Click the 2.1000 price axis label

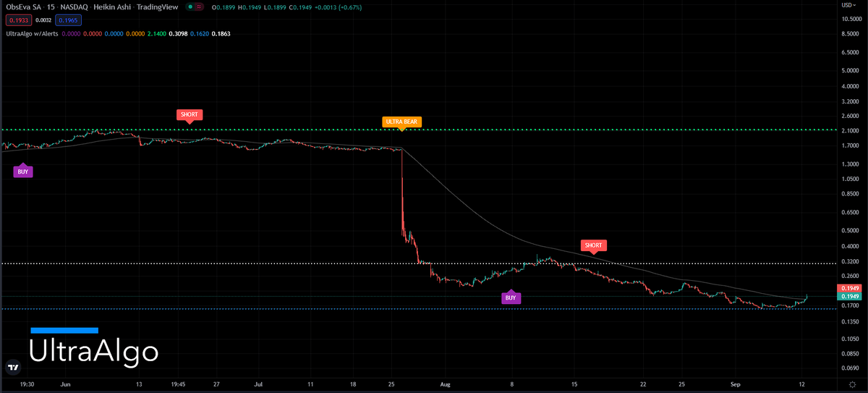850,131
